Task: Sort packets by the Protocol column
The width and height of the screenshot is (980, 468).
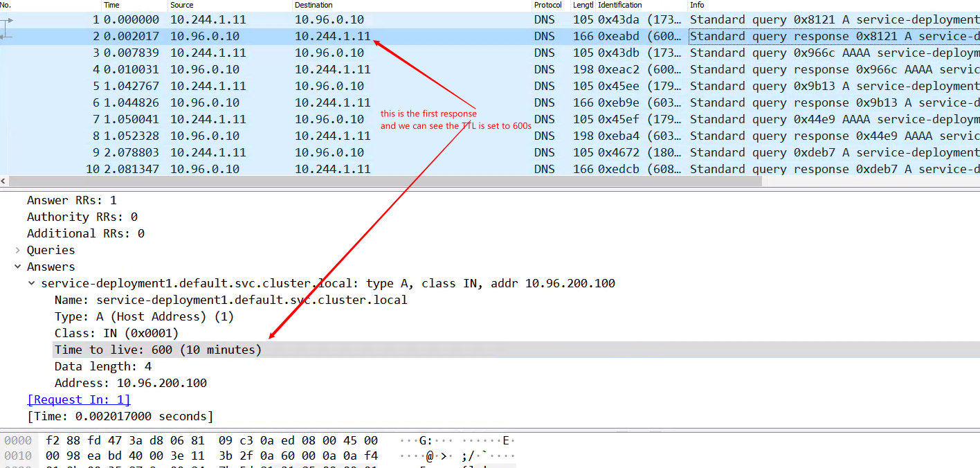Action: coord(548,5)
